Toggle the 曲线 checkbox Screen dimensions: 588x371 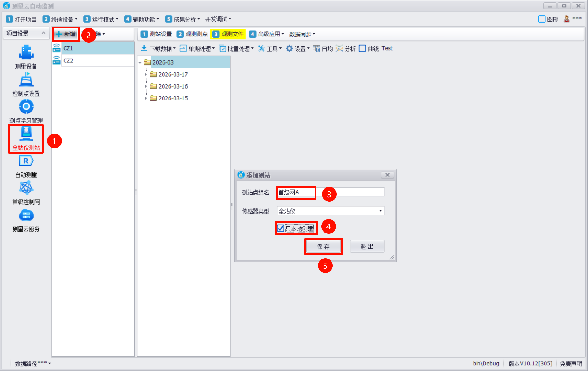tap(362, 49)
